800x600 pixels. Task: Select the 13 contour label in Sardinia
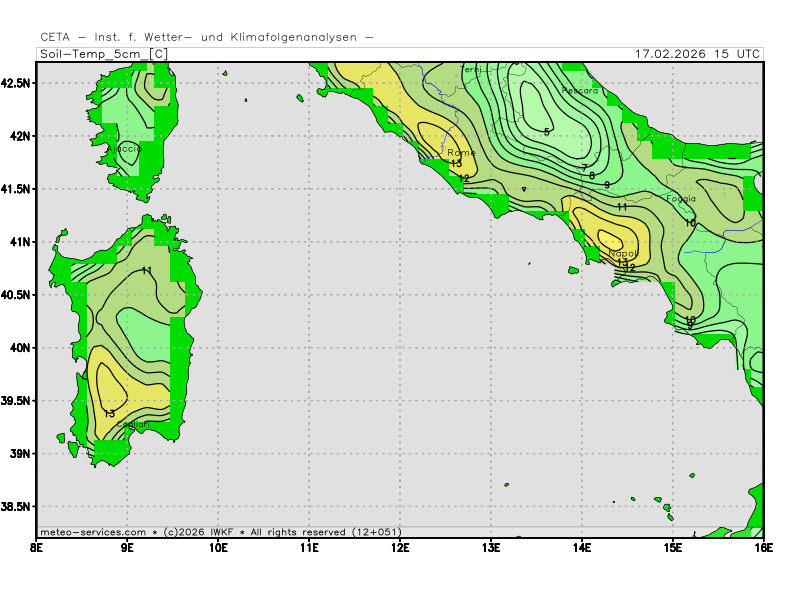point(109,413)
